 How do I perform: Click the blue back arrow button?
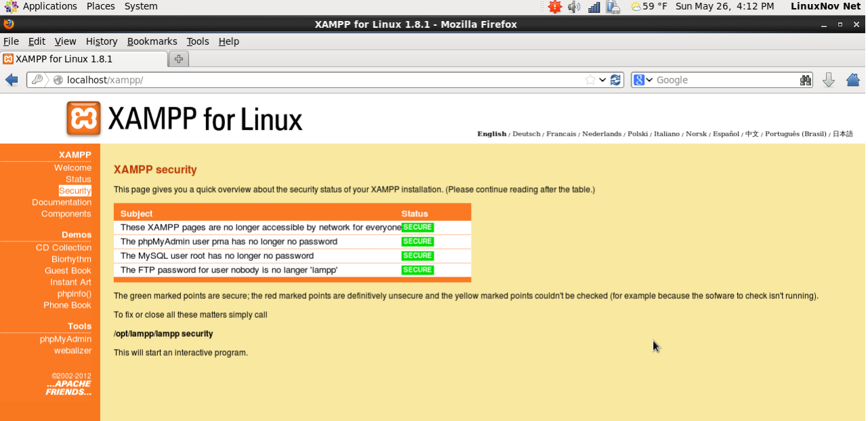(x=12, y=80)
